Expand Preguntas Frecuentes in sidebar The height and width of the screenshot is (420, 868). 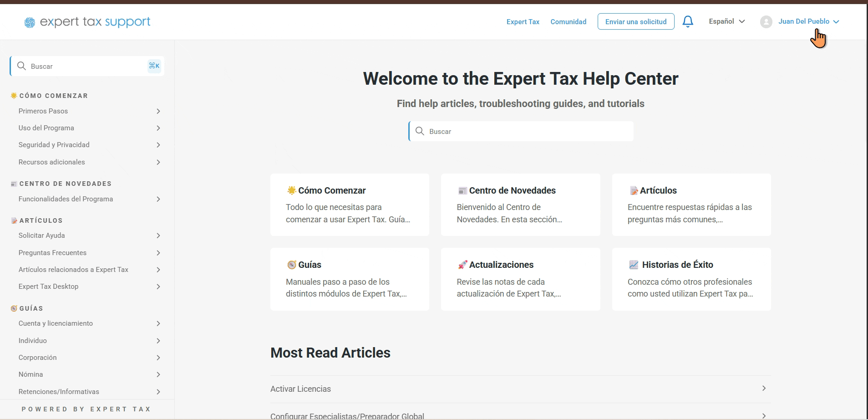[89, 253]
